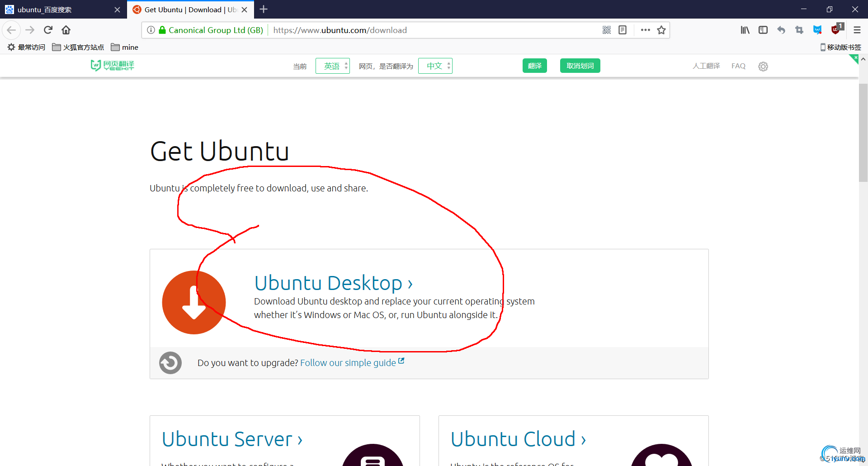The height and width of the screenshot is (466, 868).
Task: Go back to the previous page
Action: pyautogui.click(x=11, y=30)
